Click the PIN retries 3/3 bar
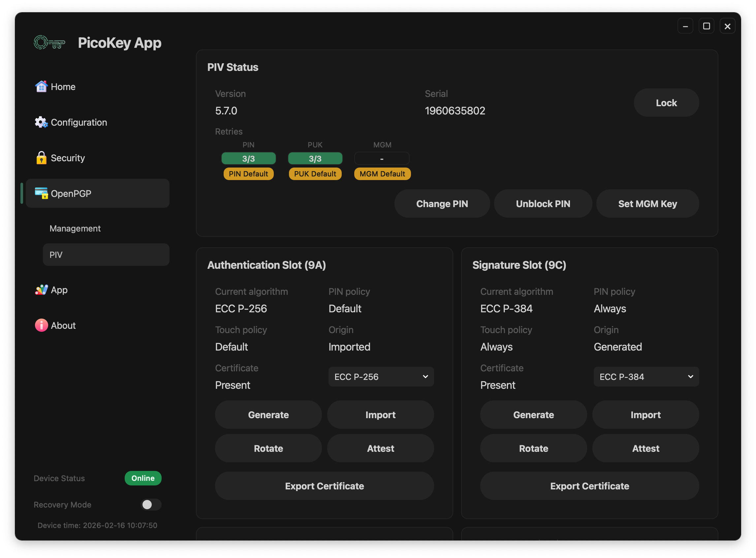The width and height of the screenshot is (756, 558). tap(248, 159)
